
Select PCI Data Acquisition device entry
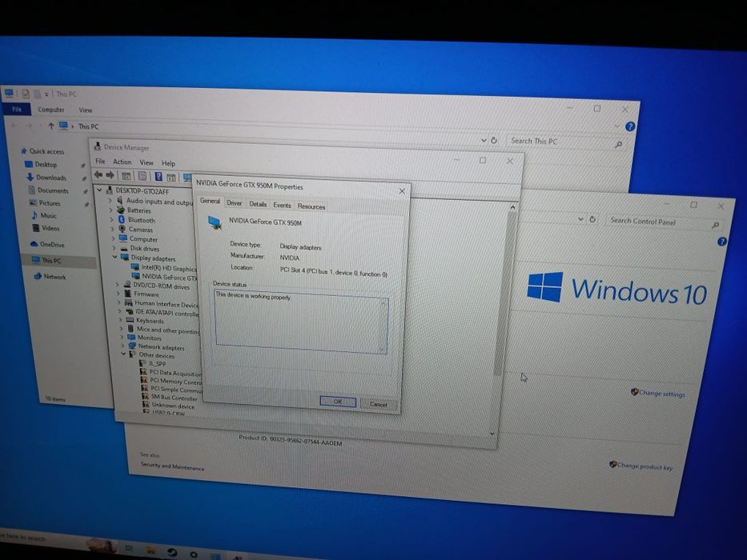point(175,373)
